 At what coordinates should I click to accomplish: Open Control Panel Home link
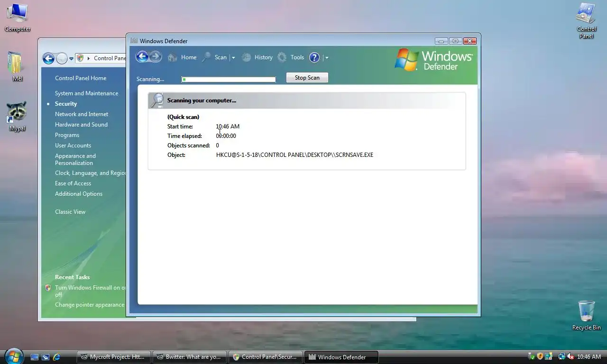pyautogui.click(x=81, y=78)
